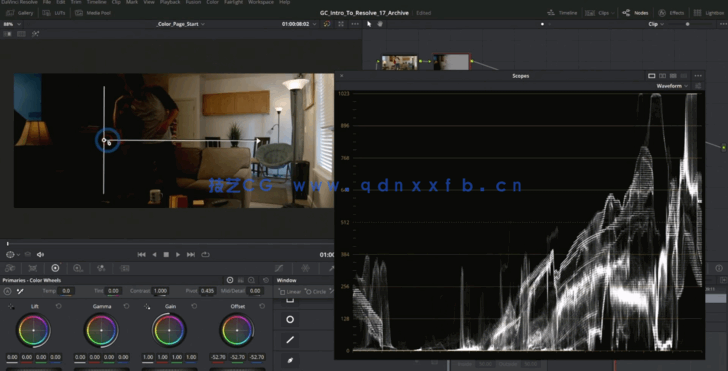Switch to Lightbox view
This screenshot has width=728, height=371.
710,13
